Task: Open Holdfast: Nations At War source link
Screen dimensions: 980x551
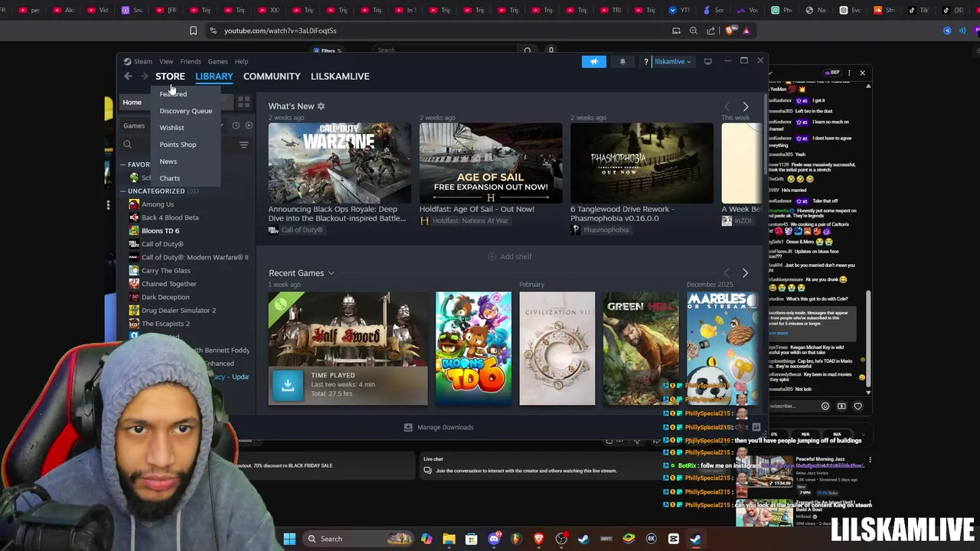Action: pyautogui.click(x=464, y=220)
